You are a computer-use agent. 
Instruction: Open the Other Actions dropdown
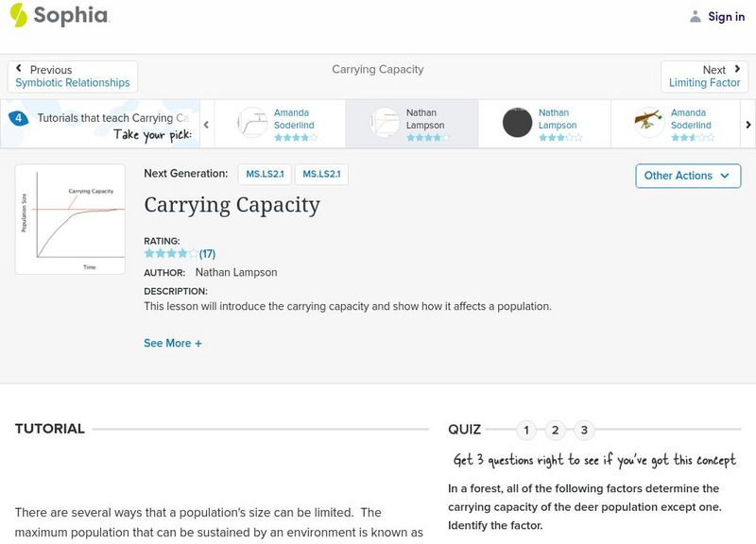click(x=688, y=176)
